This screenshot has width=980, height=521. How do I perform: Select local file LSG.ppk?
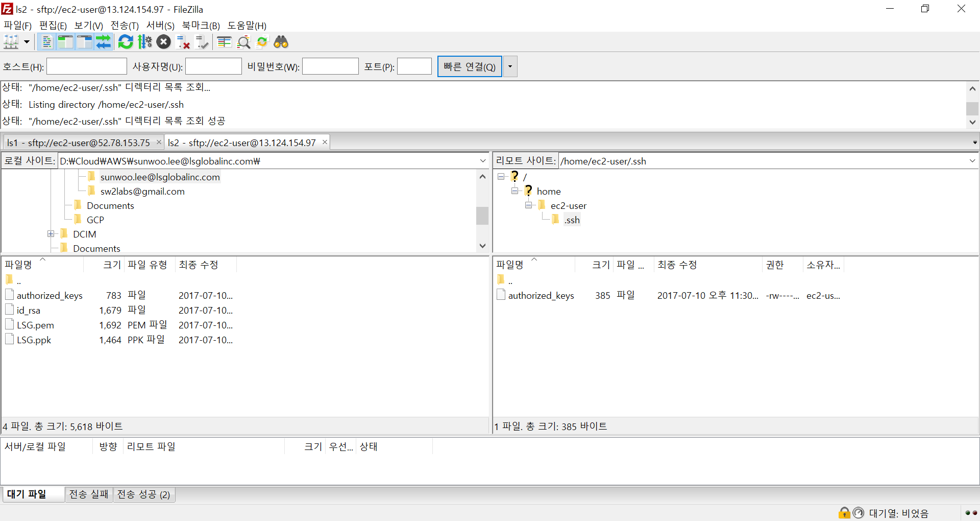[34, 340]
